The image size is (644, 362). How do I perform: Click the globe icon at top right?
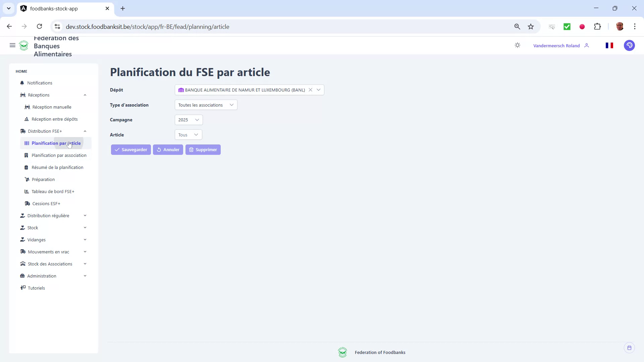tap(630, 45)
